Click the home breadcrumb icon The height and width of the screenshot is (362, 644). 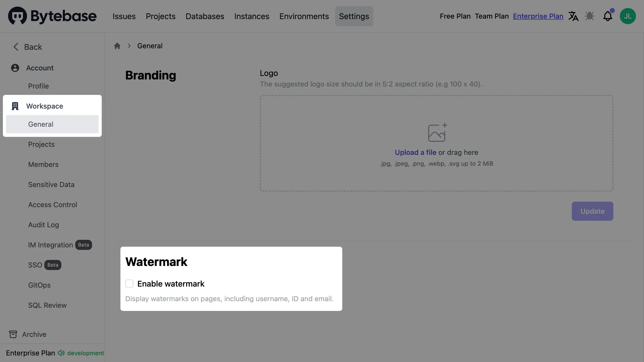(x=117, y=46)
